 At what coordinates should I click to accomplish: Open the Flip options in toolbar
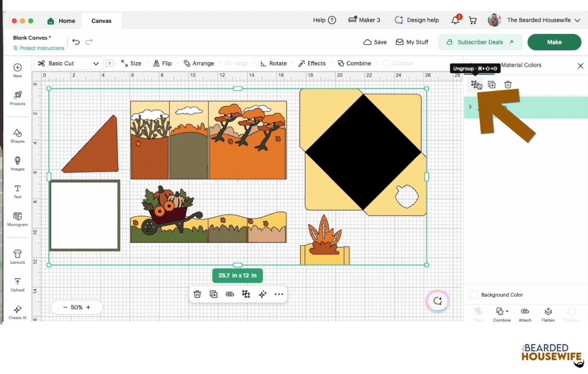click(x=162, y=63)
